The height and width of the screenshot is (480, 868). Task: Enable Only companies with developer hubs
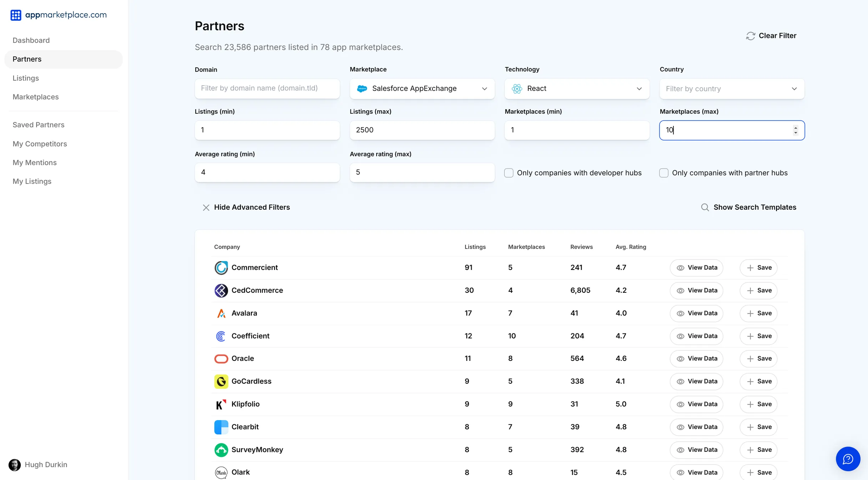[x=509, y=173]
